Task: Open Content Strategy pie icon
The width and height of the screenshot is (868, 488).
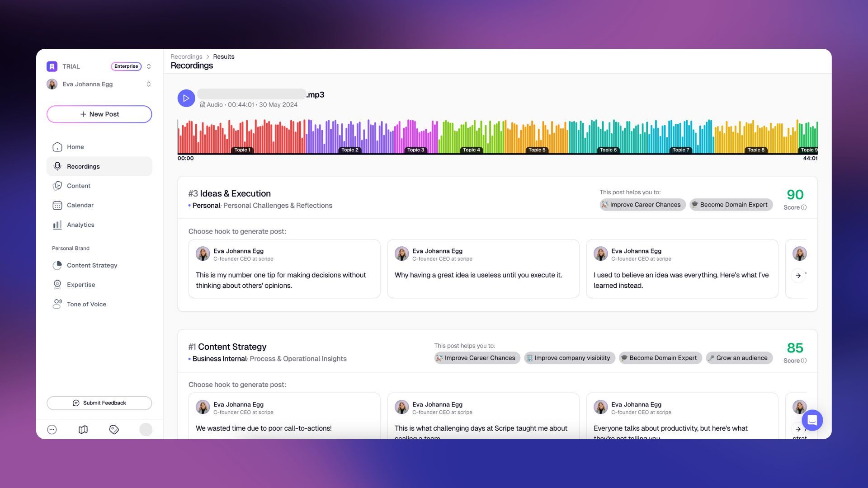Action: coord(57,265)
